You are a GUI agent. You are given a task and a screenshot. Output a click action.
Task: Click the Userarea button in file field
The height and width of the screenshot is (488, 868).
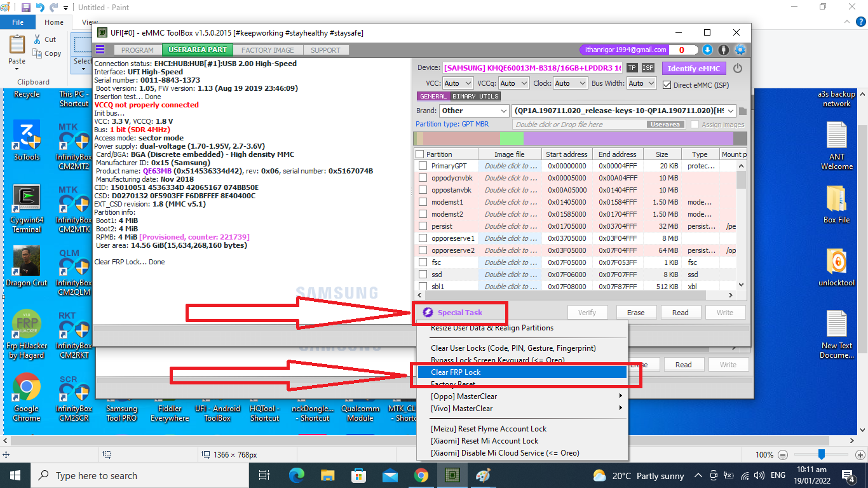click(665, 125)
